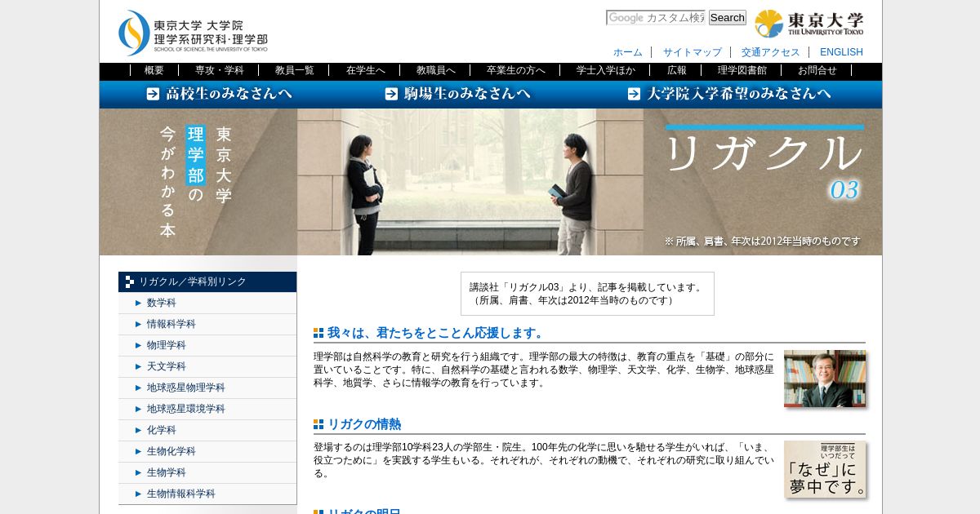The width and height of the screenshot is (980, 514).
Task: Open the 生物化学科 department link
Action: 171,451
